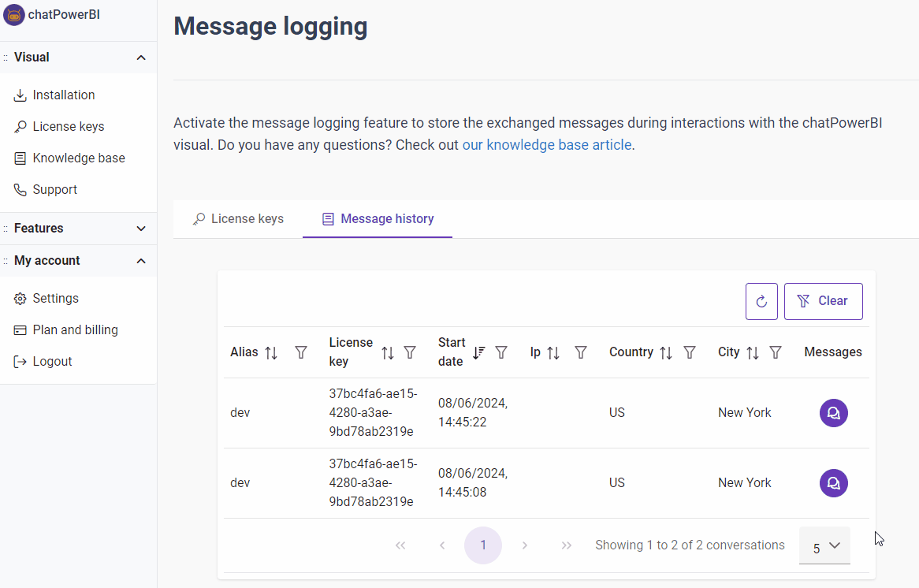Click 'dev' alias in 14:45:22 row
Screen dimensions: 919x588
pos(240,413)
